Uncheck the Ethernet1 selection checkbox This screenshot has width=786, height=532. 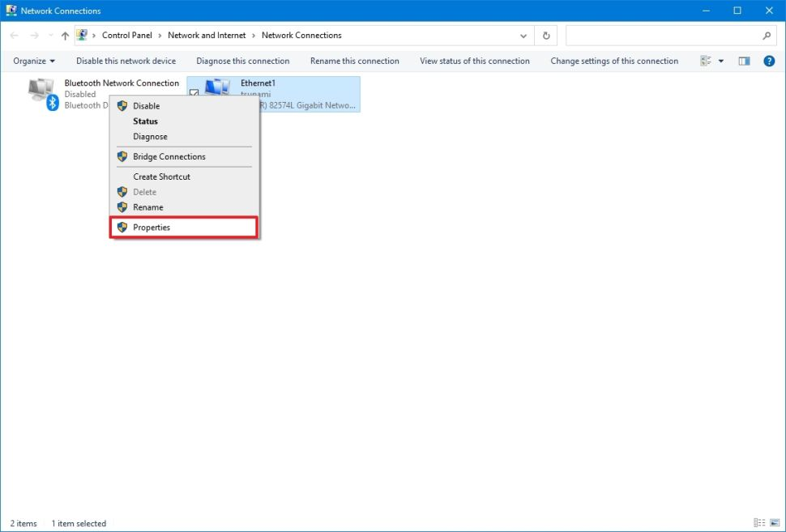tap(194, 94)
